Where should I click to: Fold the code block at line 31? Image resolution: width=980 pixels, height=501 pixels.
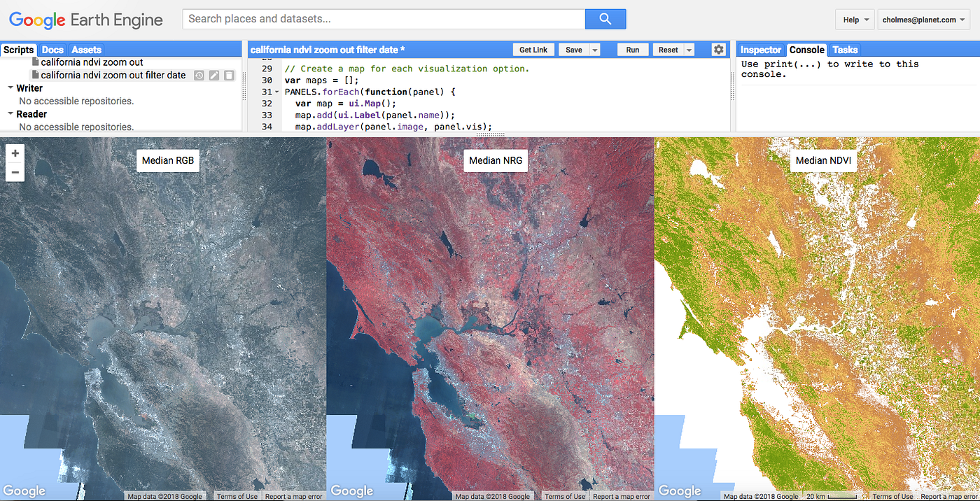278,92
